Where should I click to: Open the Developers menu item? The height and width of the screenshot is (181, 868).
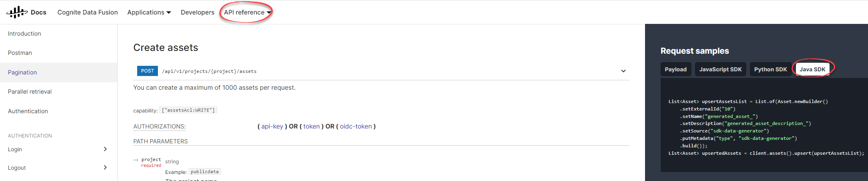tap(198, 12)
